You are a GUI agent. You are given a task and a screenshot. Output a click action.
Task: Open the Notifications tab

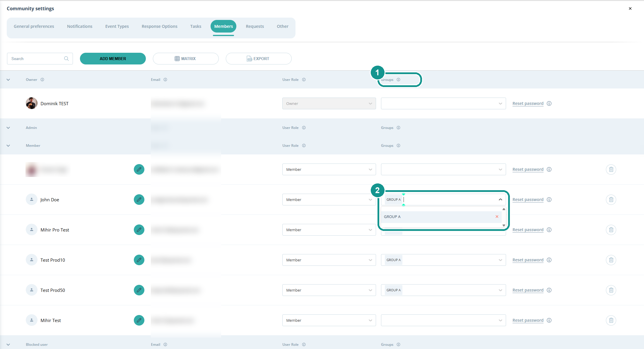(x=80, y=26)
